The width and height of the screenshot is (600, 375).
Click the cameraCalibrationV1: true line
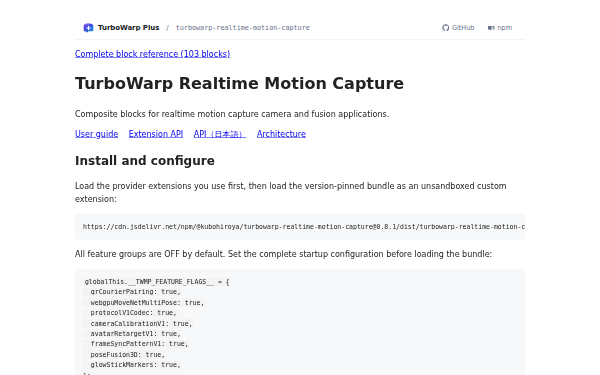[141, 323]
